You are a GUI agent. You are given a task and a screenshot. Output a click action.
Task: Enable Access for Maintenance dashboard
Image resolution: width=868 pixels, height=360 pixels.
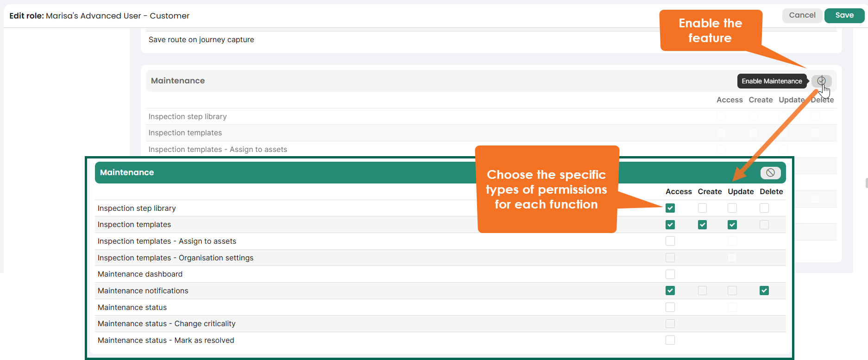pos(670,274)
